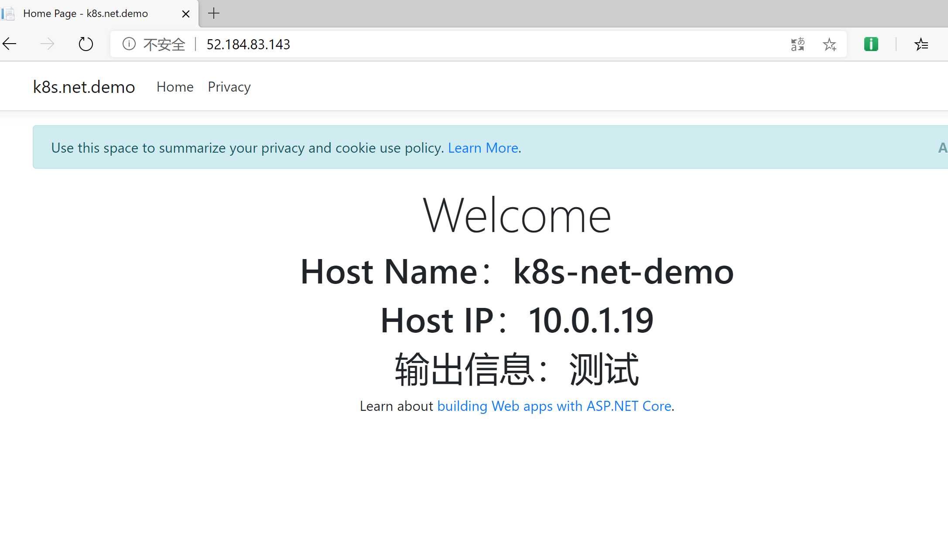The image size is (948, 560).
Task: Open the green extension icon
Action: [x=871, y=44]
